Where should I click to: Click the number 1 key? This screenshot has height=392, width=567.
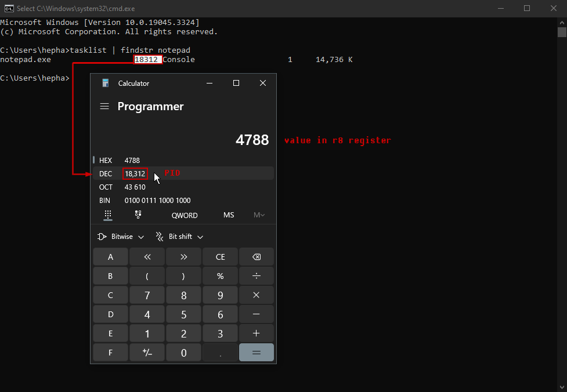coord(147,333)
